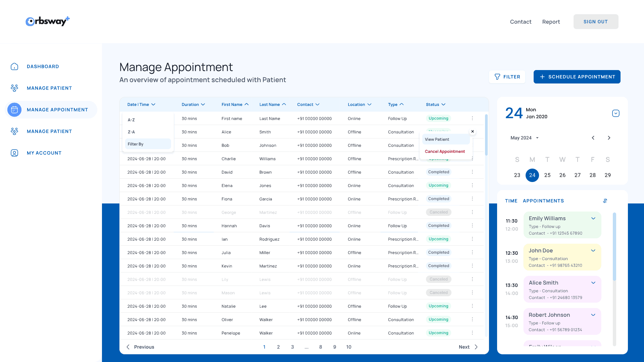Open the Contact link in header
Image resolution: width=644 pixels, height=362 pixels.
pos(521,22)
